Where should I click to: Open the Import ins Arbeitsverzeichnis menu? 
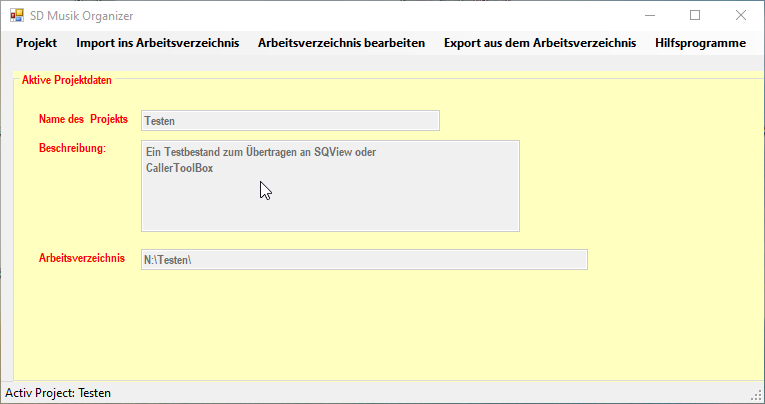point(157,43)
